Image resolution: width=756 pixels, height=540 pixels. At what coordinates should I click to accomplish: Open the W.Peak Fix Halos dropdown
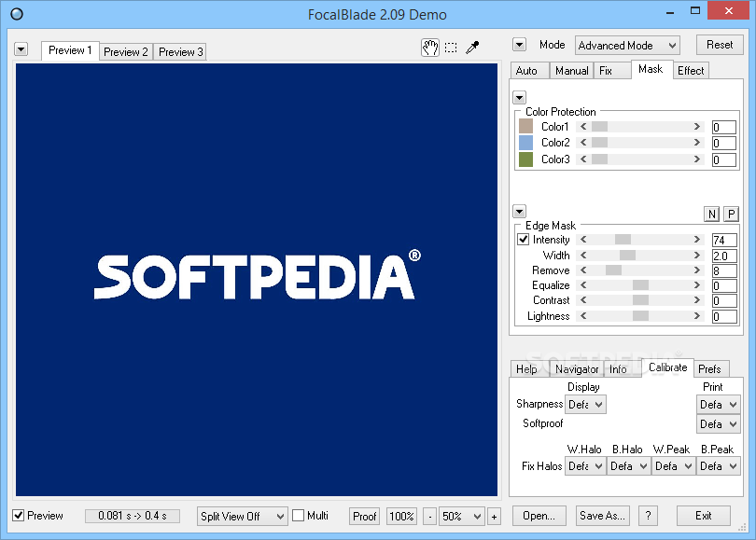tap(674, 465)
